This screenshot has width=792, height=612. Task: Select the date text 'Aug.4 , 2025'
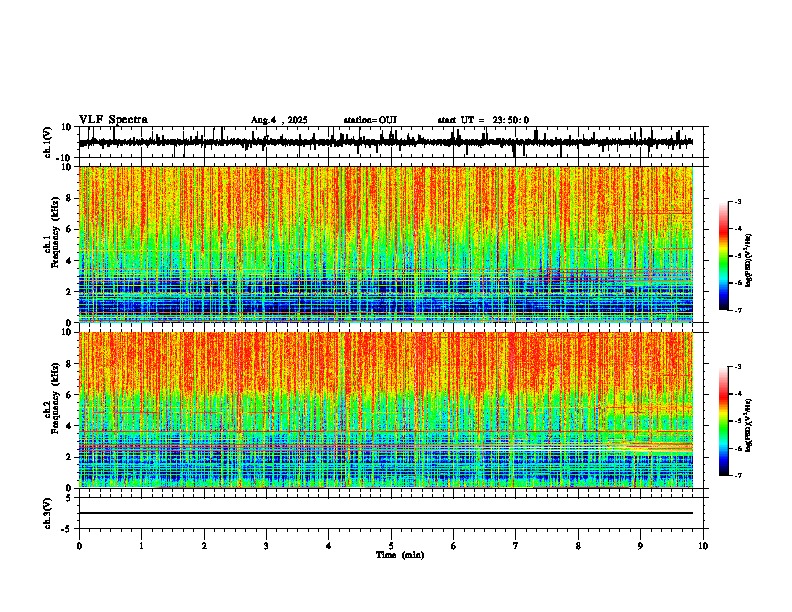pos(279,120)
